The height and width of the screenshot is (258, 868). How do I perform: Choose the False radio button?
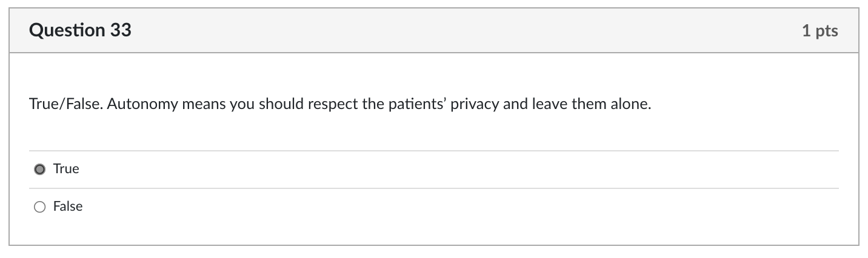click(x=40, y=207)
